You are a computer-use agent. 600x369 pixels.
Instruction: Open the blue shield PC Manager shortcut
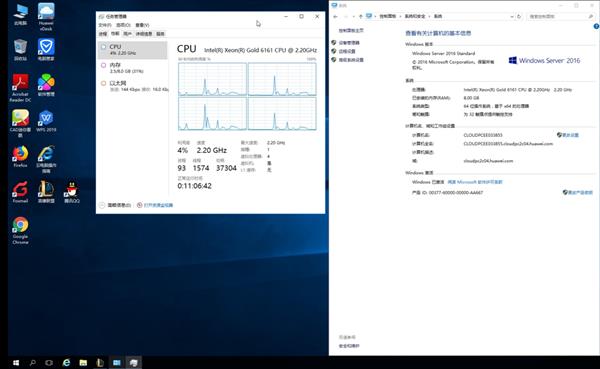tap(46, 50)
